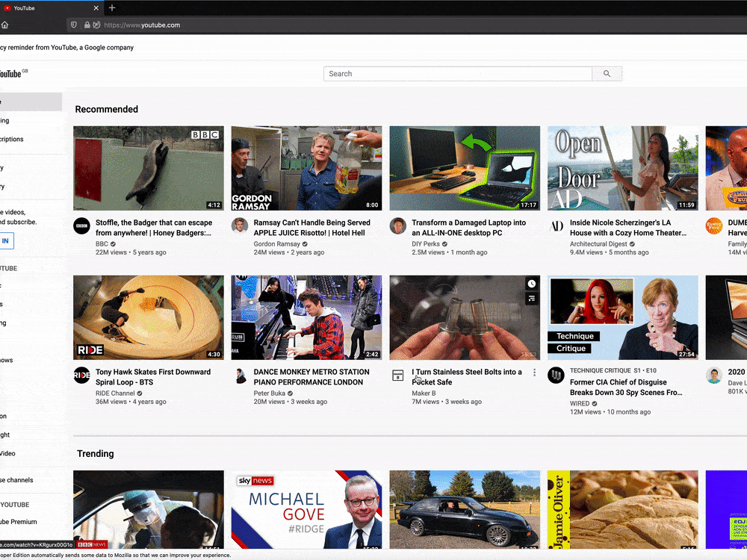Close the YouTube browser tab
This screenshot has height=560, width=747.
(96, 8)
